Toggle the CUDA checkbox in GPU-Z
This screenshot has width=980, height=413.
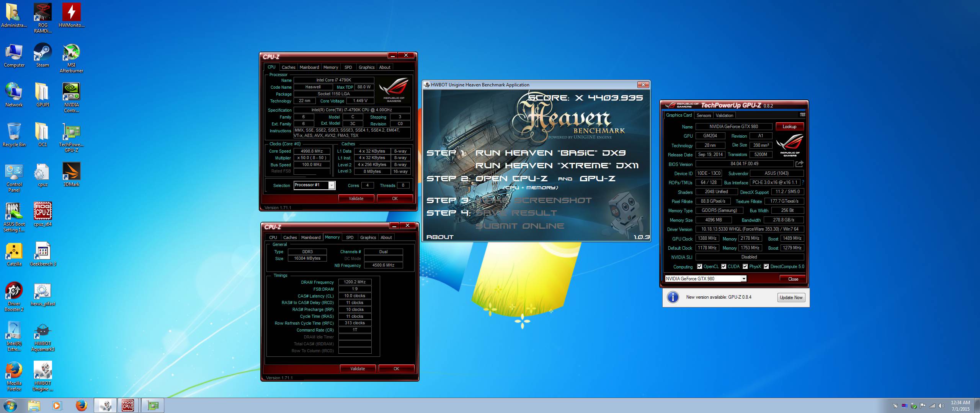coord(724,267)
